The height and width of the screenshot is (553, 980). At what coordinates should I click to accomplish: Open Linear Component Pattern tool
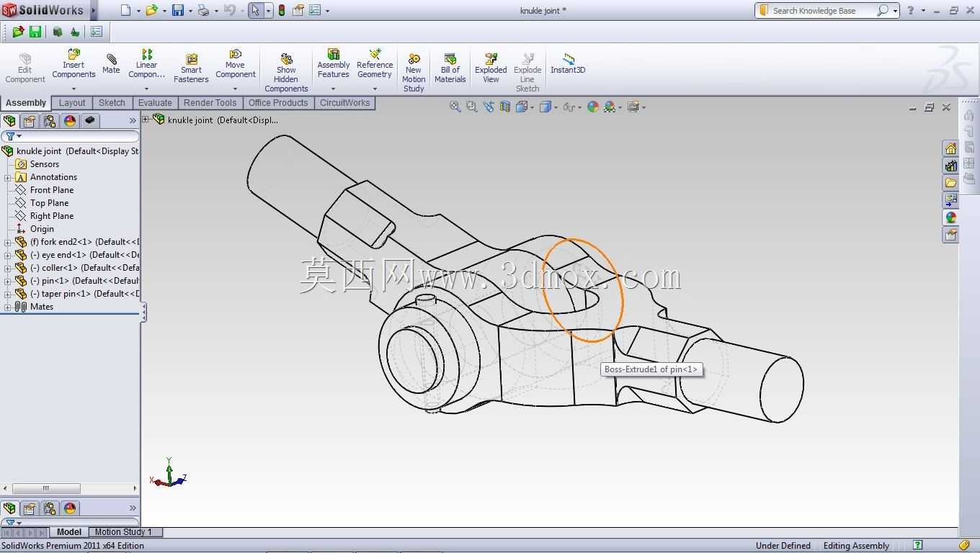146,64
